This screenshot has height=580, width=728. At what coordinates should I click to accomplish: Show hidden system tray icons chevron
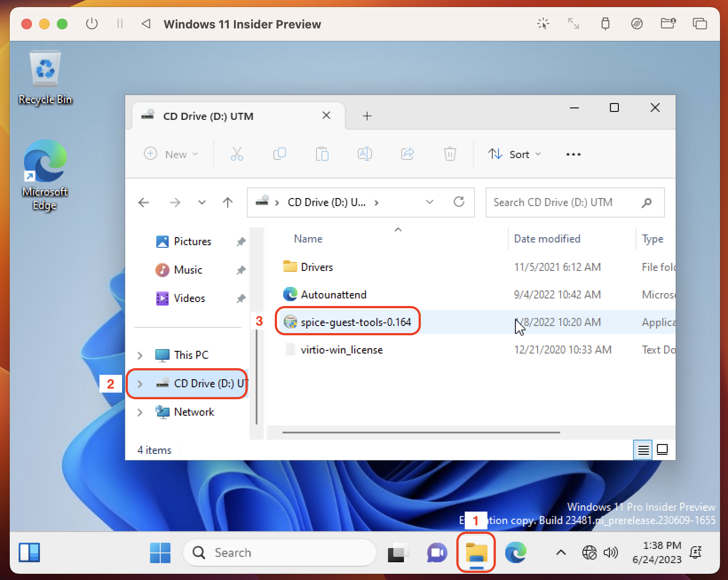561,552
